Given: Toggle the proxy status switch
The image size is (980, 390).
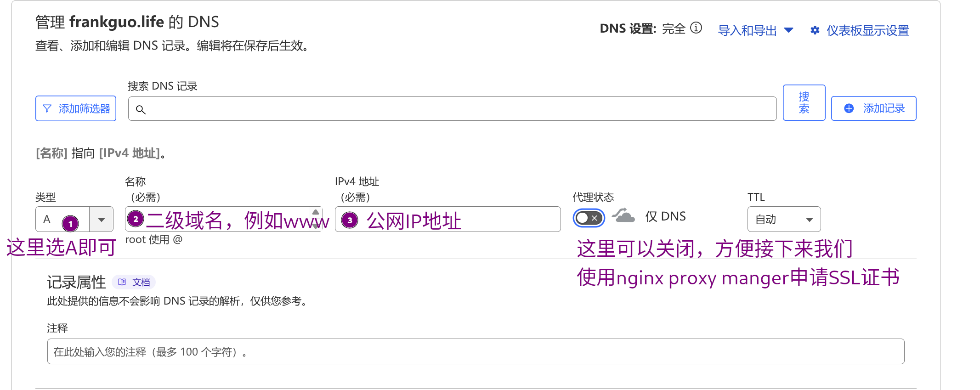Looking at the screenshot, I should [x=589, y=218].
